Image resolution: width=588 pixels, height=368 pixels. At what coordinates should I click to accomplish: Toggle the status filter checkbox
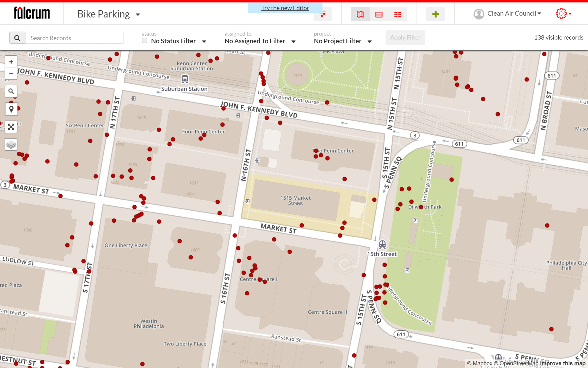(x=145, y=41)
